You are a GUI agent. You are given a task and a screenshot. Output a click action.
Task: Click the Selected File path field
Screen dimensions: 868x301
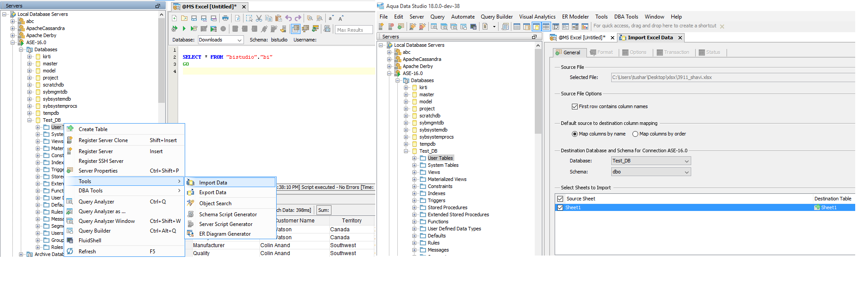[733, 77]
